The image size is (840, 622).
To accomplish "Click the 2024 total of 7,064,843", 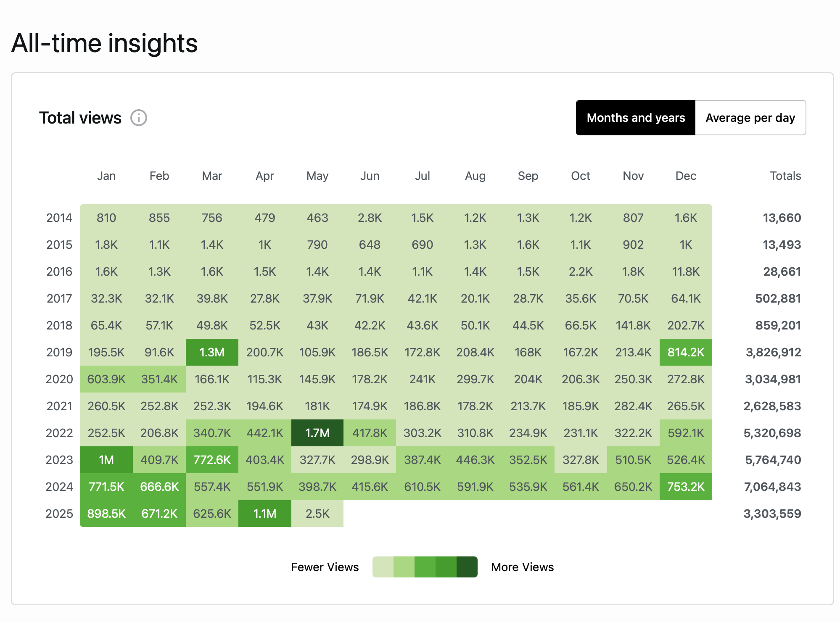I will coord(772,487).
